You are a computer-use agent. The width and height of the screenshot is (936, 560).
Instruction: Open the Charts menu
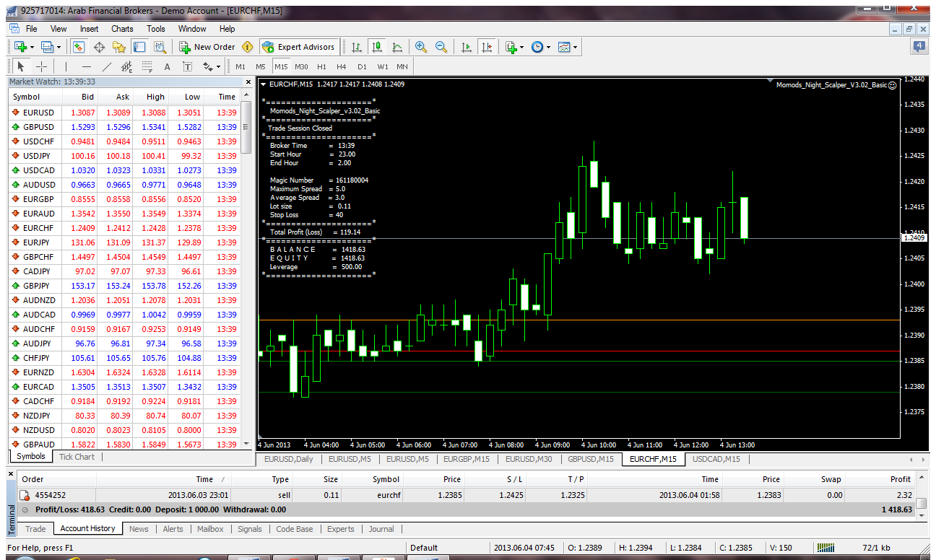[122, 29]
